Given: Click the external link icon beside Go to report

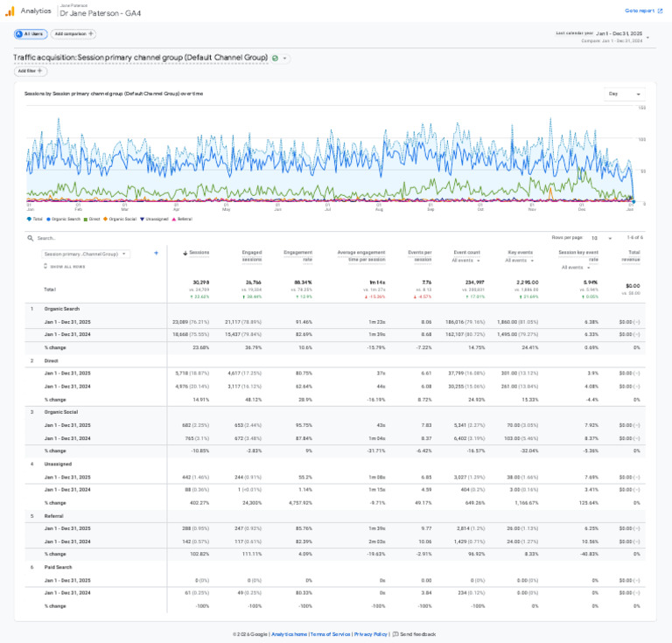Looking at the screenshot, I should click(660, 11).
